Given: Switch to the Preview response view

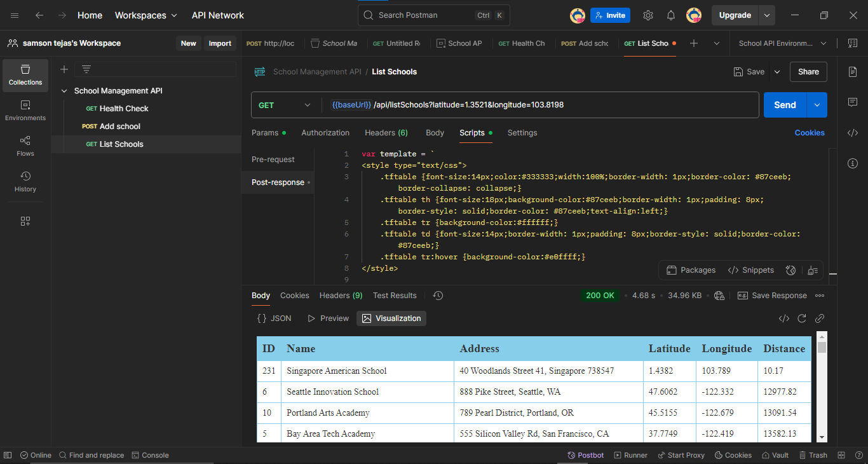Looking at the screenshot, I should (328, 318).
